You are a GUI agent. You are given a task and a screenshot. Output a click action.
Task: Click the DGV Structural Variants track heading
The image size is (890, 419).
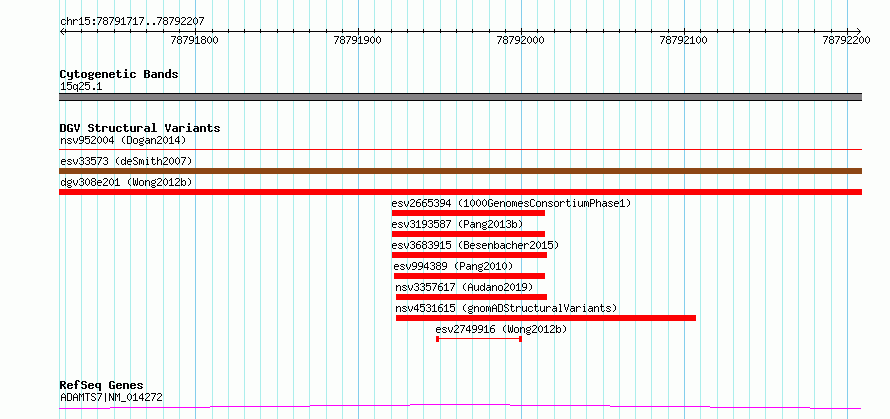(140, 128)
